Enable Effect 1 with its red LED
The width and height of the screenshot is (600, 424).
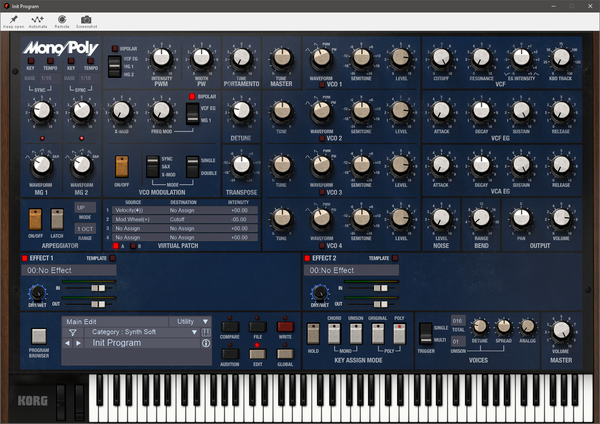25,258
